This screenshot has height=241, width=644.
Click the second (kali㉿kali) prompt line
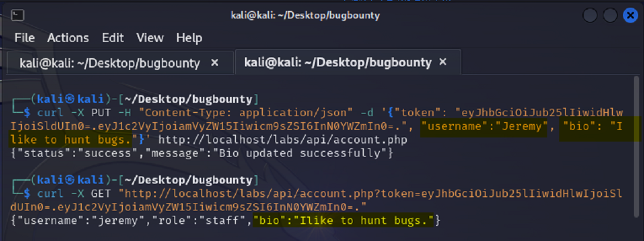(x=136, y=181)
